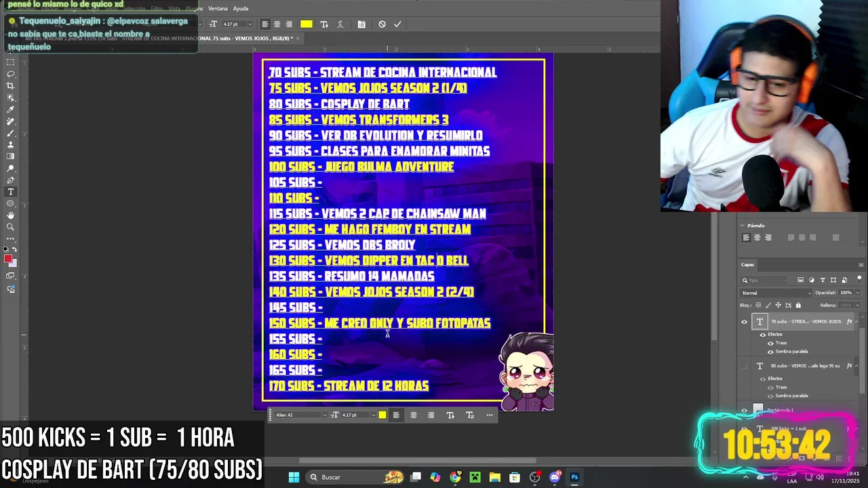Lock all layer attributes padlock icon
This screenshot has width=868, height=488.
[798, 305]
